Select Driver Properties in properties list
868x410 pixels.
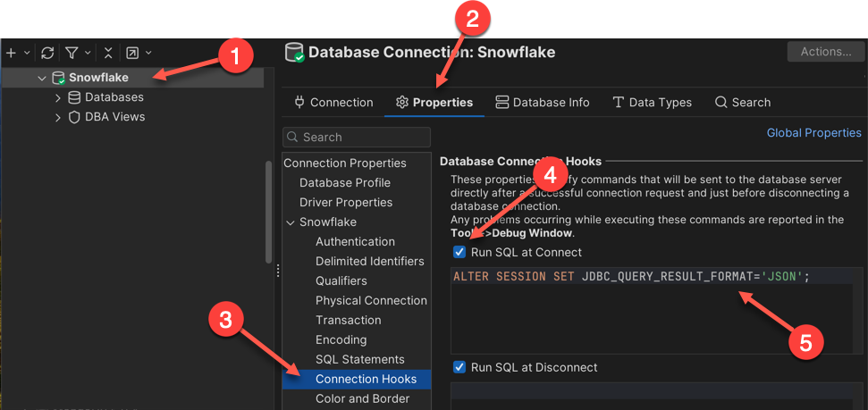tap(346, 203)
